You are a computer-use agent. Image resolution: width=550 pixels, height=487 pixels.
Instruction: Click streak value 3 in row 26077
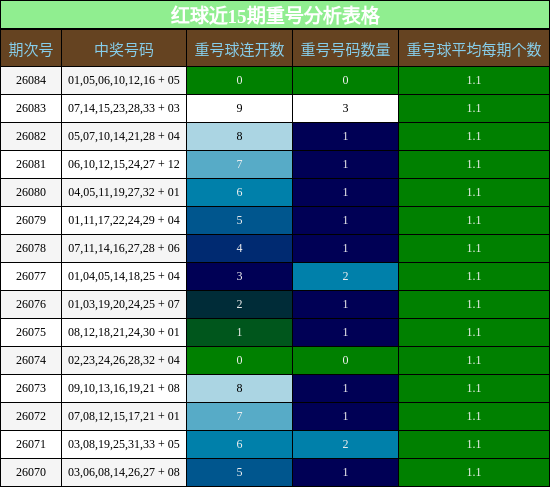[x=239, y=276]
